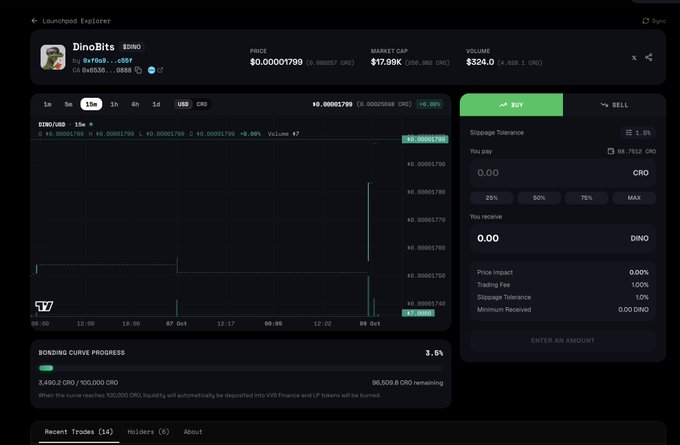Set pay amount to MAX
The width and height of the screenshot is (680, 445).
tap(634, 198)
